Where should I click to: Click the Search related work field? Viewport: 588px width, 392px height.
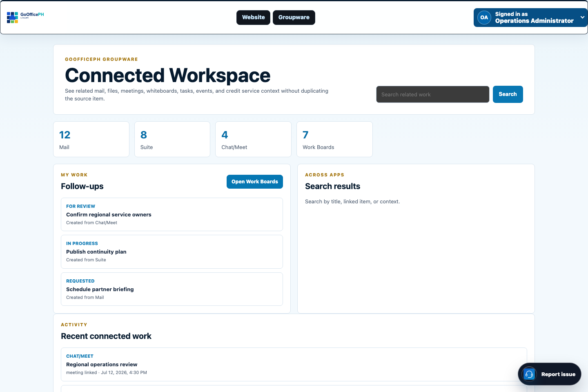tap(433, 94)
